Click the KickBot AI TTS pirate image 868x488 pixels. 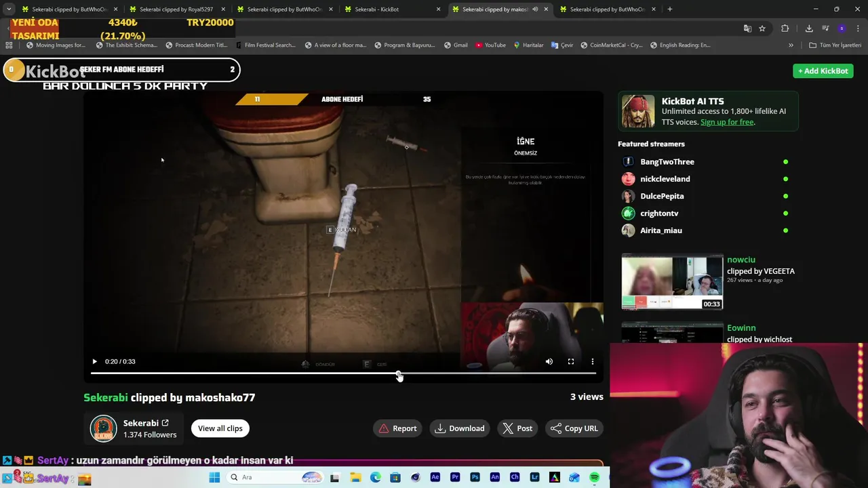638,112
